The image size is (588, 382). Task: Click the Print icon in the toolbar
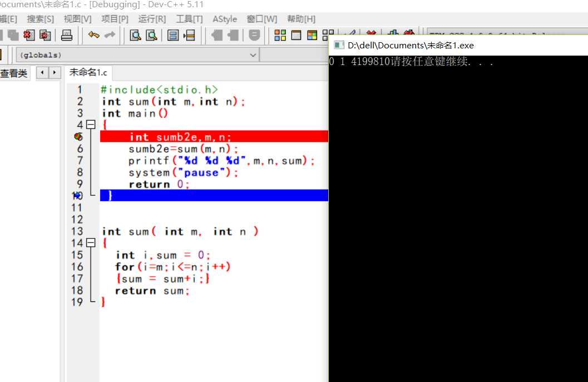[x=67, y=35]
